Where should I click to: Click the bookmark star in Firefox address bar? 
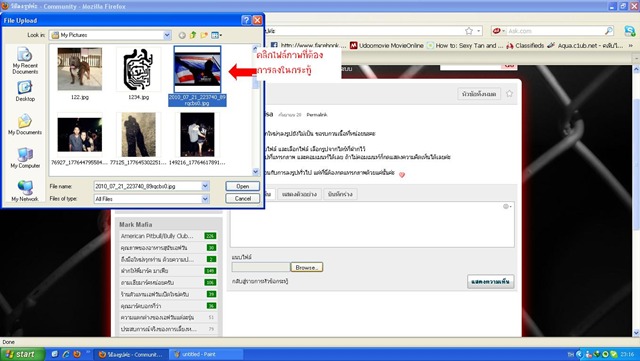pos(469,31)
